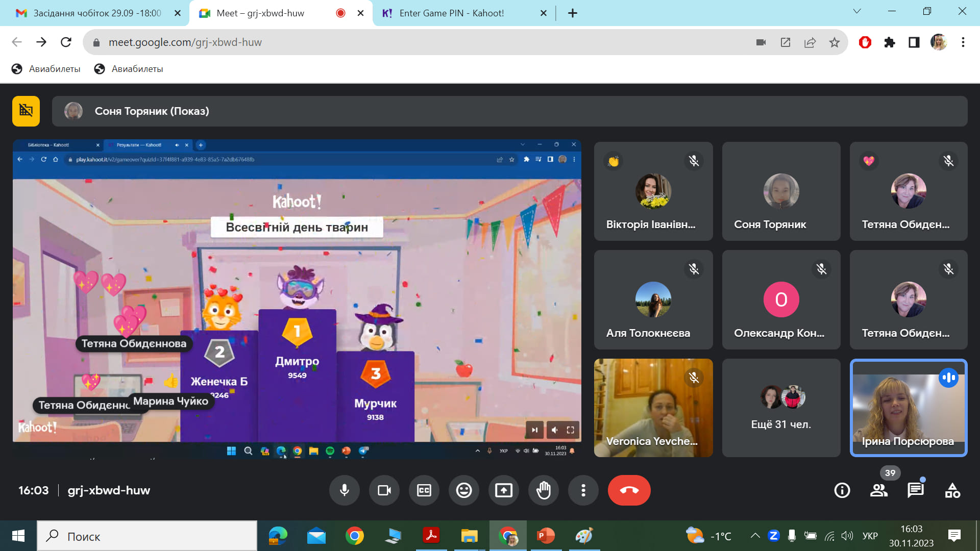Open more options three-dot menu in Meet
Viewport: 980px width, 551px height.
(x=583, y=490)
